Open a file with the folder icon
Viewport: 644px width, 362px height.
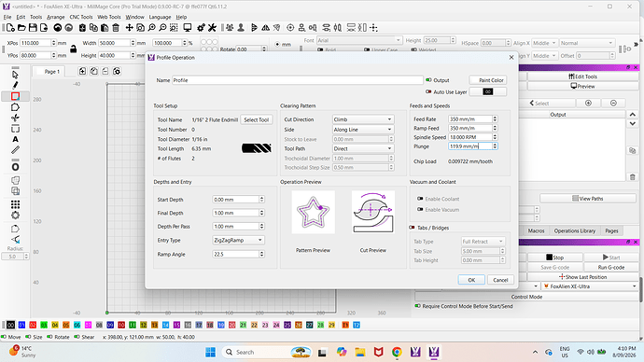(x=21, y=28)
